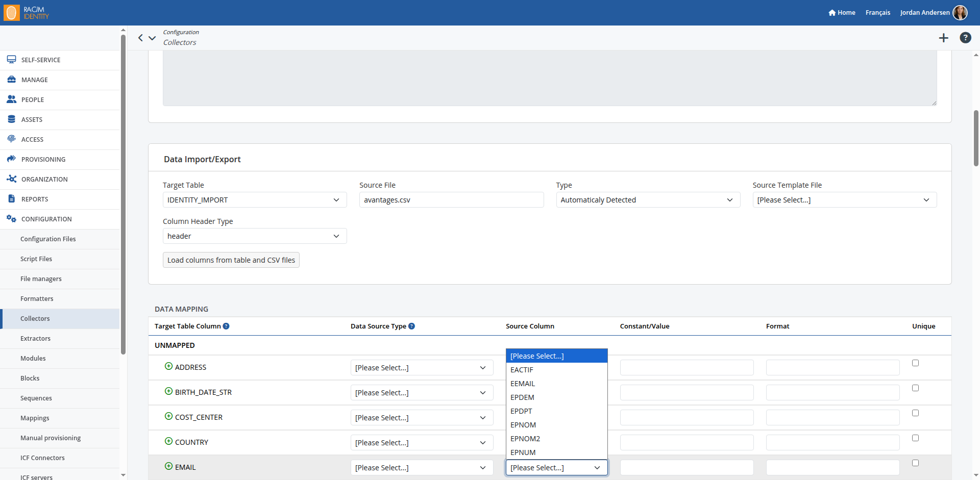This screenshot has width=980, height=480.
Task: Open the Source Template File dropdown
Action: pyautogui.click(x=844, y=200)
